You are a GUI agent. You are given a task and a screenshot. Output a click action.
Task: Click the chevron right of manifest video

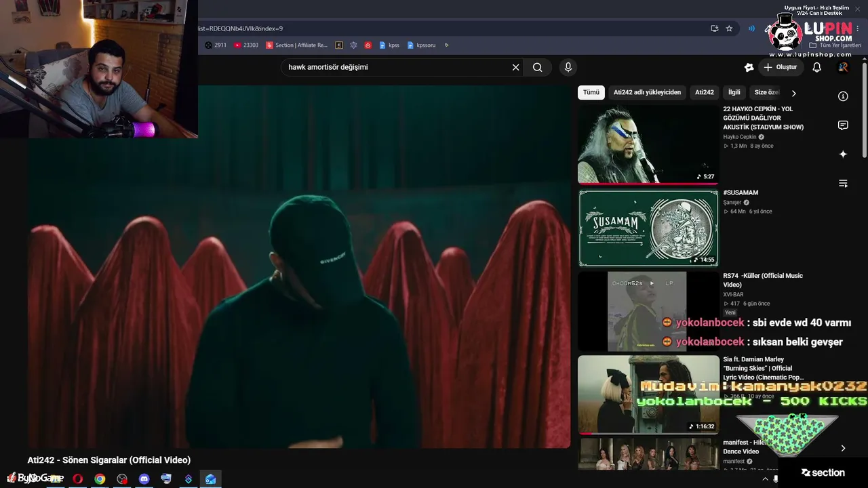843,448
